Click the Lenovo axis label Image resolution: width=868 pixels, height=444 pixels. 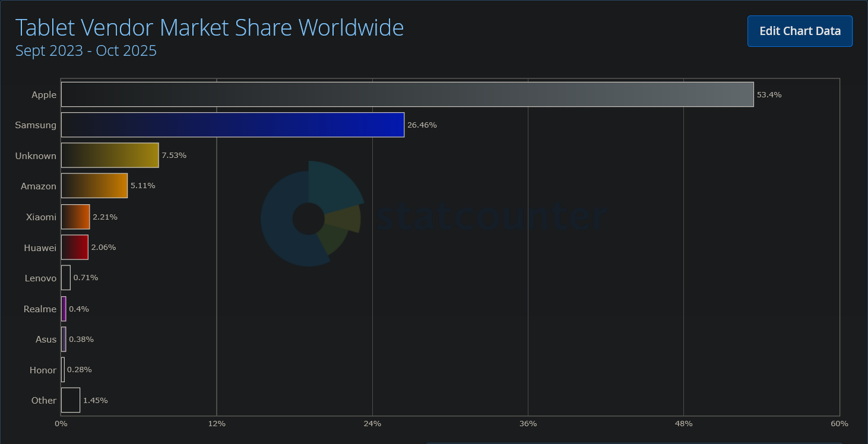coord(40,278)
